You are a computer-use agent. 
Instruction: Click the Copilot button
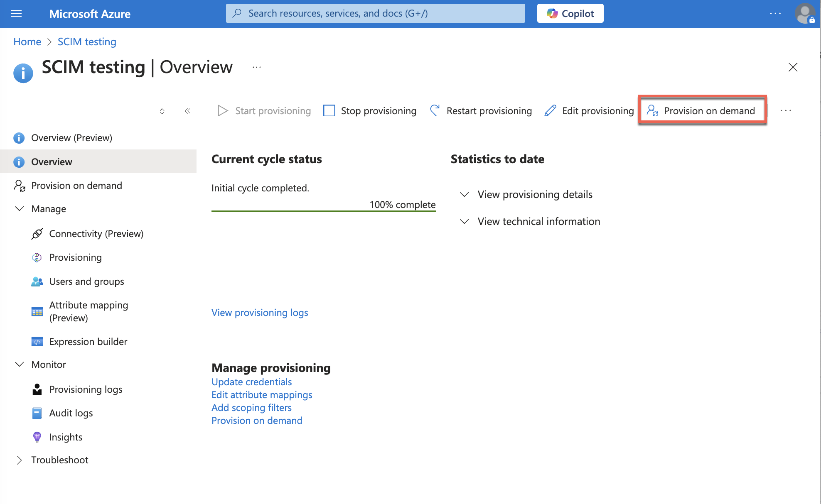[570, 14]
